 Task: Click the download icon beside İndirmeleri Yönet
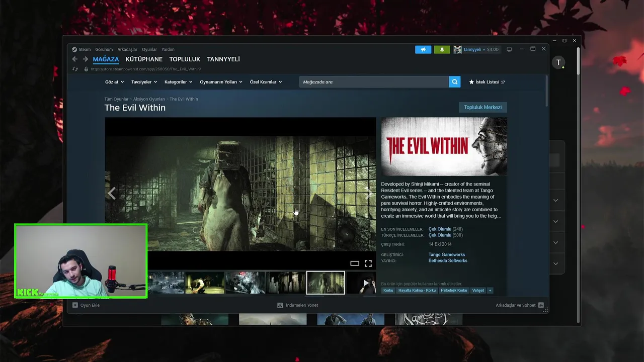pos(280,305)
